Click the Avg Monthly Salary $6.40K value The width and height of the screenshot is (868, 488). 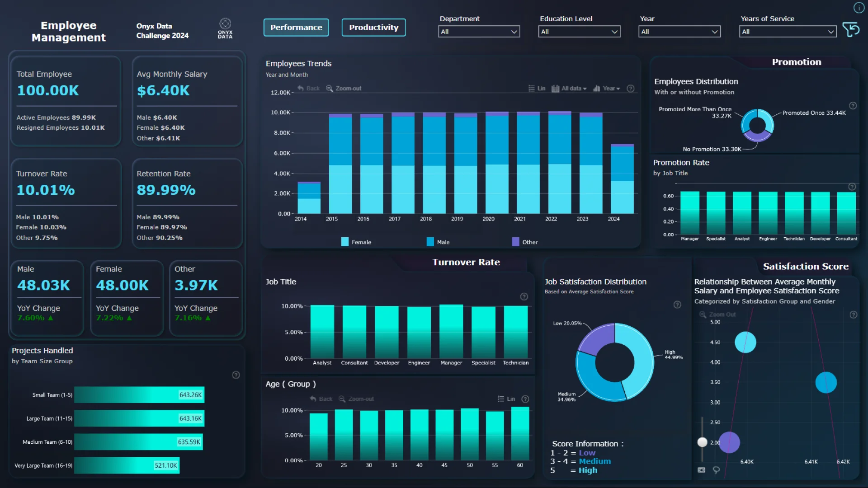(x=163, y=90)
